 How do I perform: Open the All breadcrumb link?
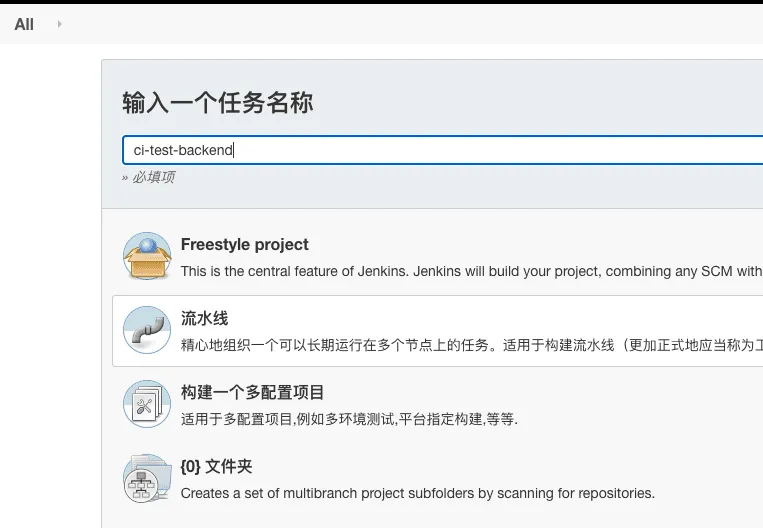coord(24,24)
